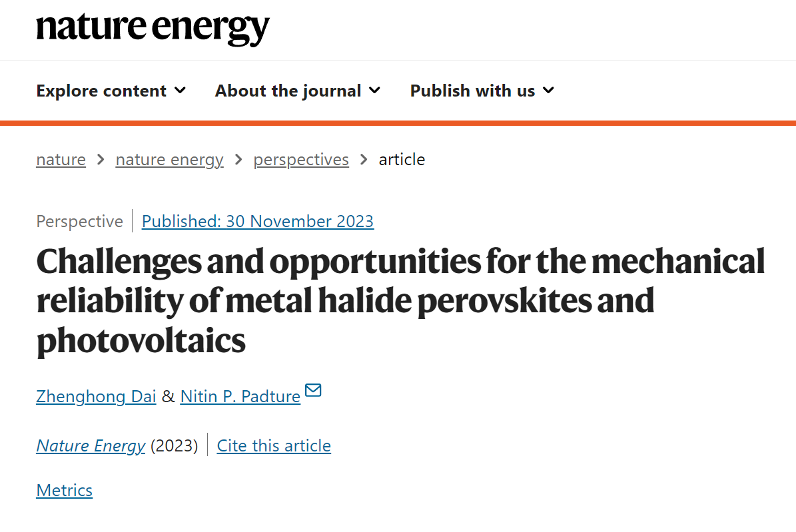Image resolution: width=796 pixels, height=532 pixels.
Task: Expand the Publish with us menu
Action: click(x=482, y=91)
